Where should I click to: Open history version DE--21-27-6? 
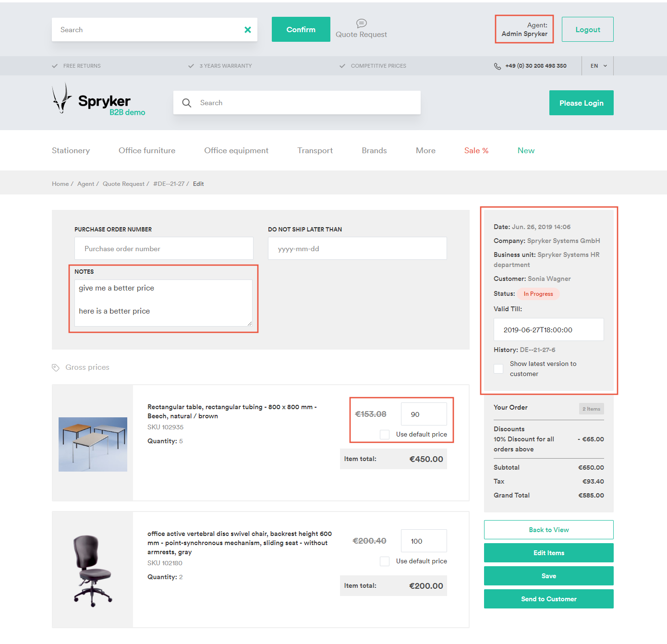(x=538, y=350)
